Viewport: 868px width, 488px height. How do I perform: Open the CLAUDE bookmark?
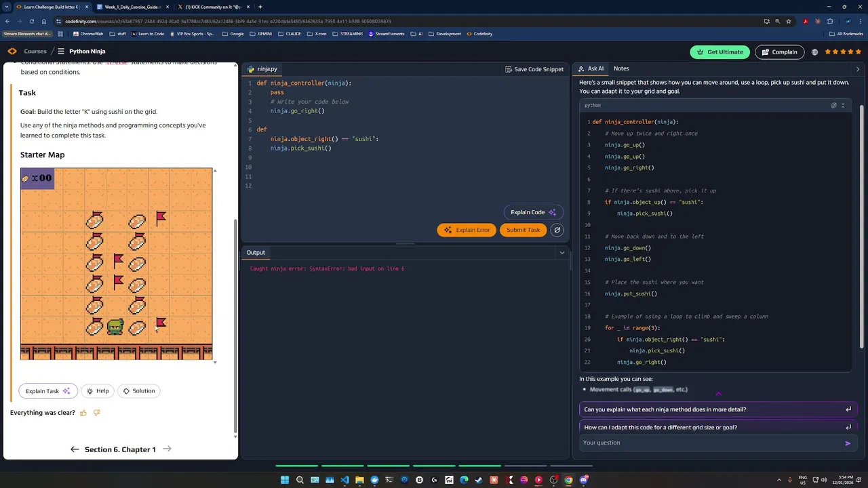click(290, 34)
